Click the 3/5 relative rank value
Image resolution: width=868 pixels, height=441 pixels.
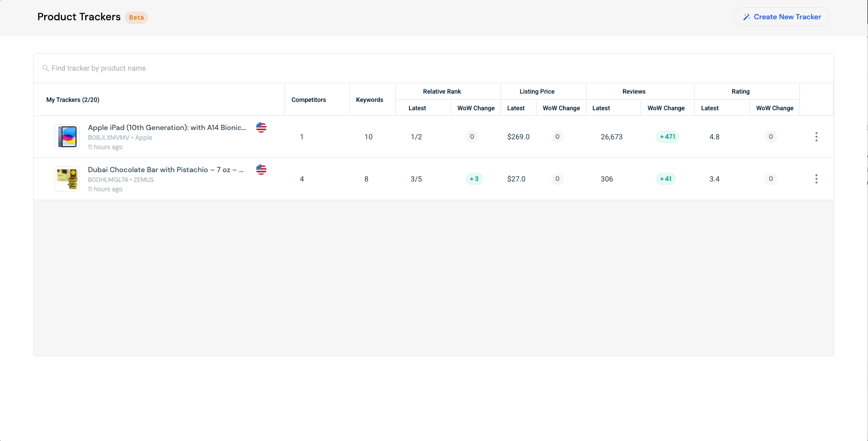tap(416, 179)
